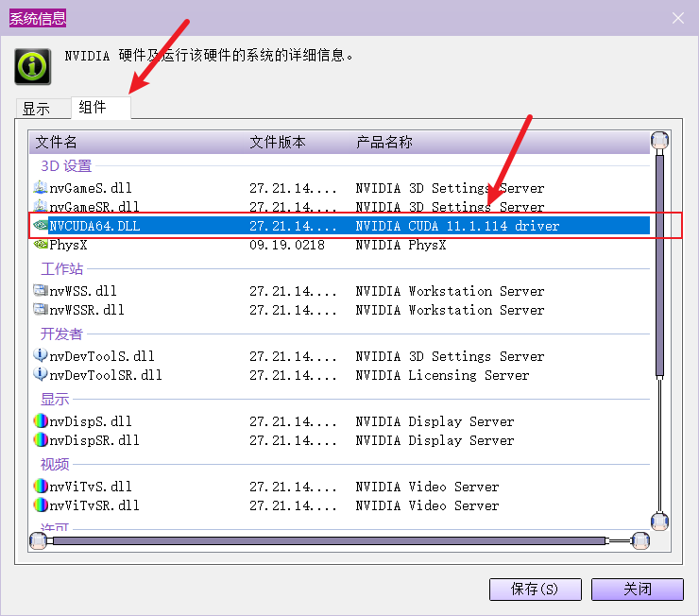The height and width of the screenshot is (616, 699).
Task: Click the NVCUDA64.DLL version 27.21.14 cell
Action: pos(293,226)
